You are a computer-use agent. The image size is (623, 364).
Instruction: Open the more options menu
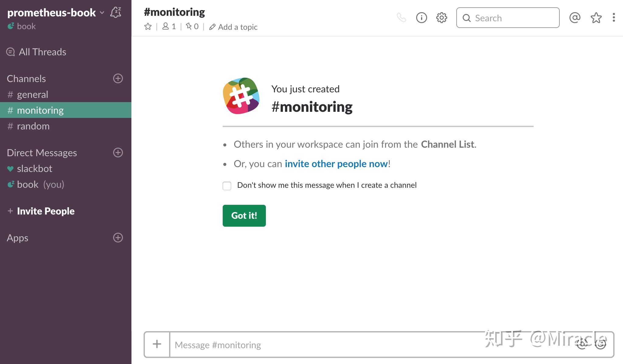614,18
